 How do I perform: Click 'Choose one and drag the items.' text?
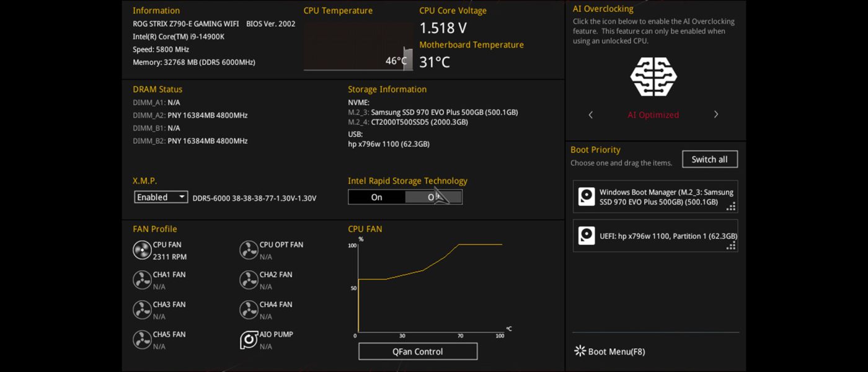pos(621,163)
